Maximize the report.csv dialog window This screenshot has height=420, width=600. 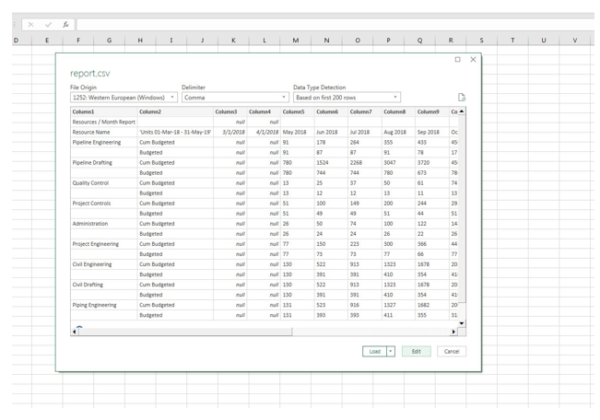457,60
